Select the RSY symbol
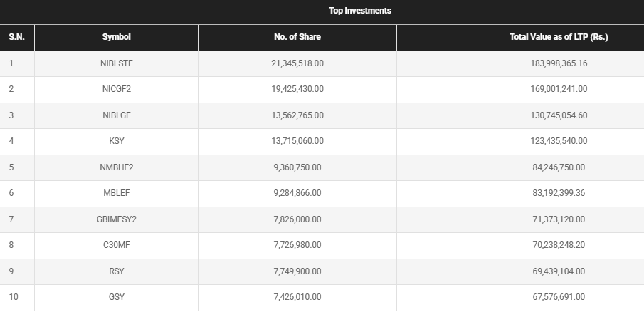Screen dimensions: 644x312 117,271
